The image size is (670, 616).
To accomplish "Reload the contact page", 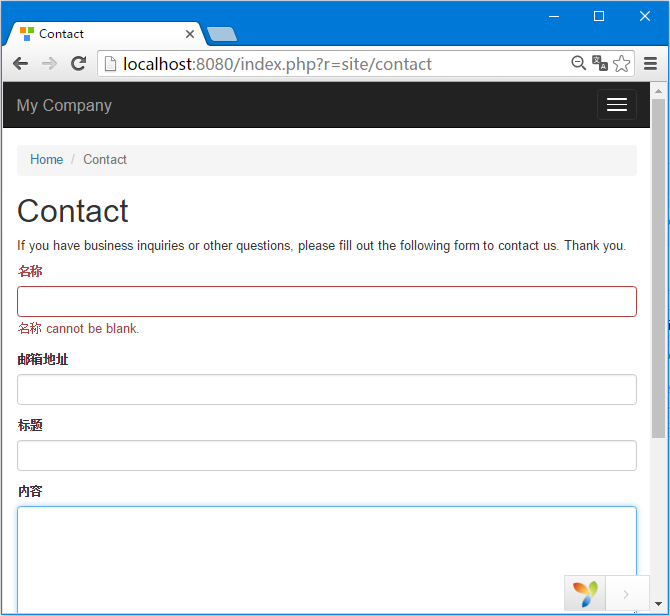I will [78, 64].
